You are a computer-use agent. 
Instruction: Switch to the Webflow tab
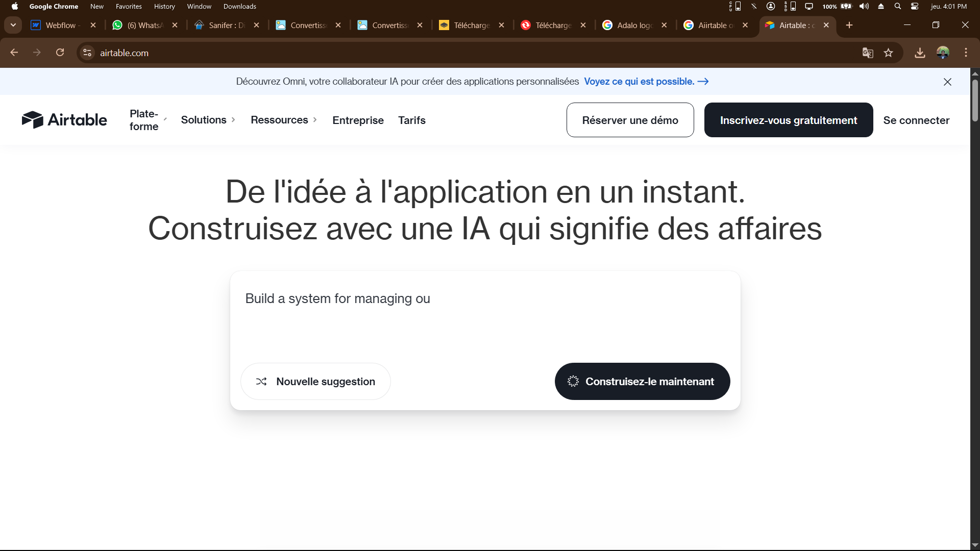60,25
